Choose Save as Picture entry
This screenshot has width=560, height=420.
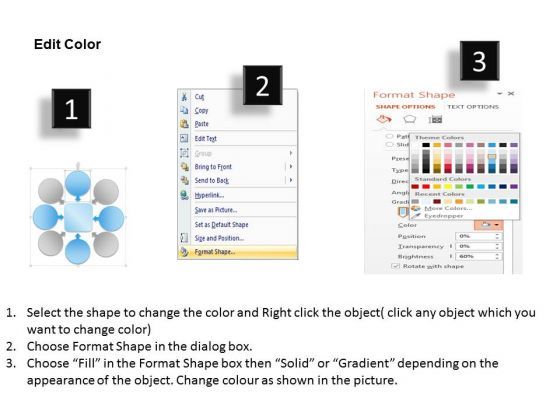pos(216,210)
